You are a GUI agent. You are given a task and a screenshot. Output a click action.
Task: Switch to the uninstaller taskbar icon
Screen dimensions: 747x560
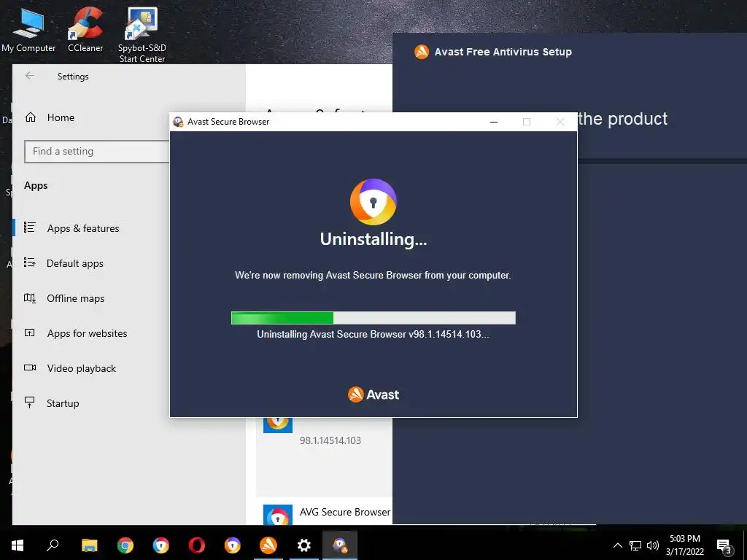[x=340, y=545]
